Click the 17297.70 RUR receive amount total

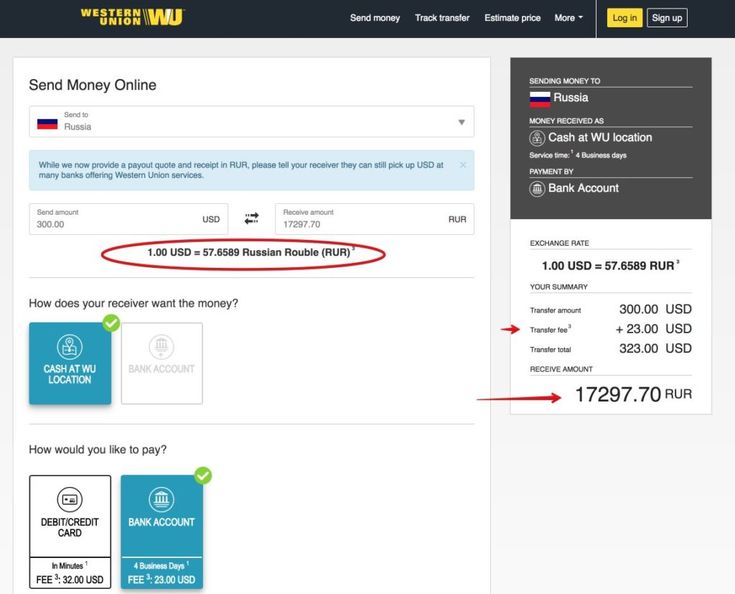pos(633,394)
